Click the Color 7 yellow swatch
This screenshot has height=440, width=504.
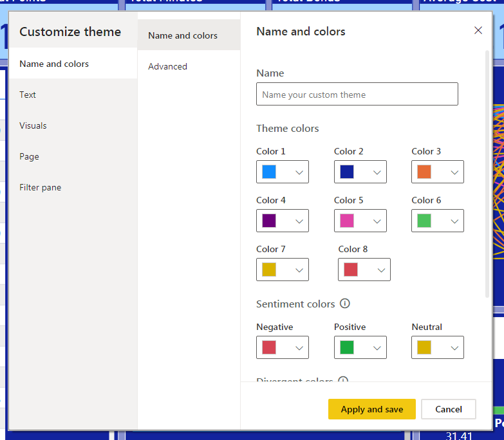coord(269,270)
